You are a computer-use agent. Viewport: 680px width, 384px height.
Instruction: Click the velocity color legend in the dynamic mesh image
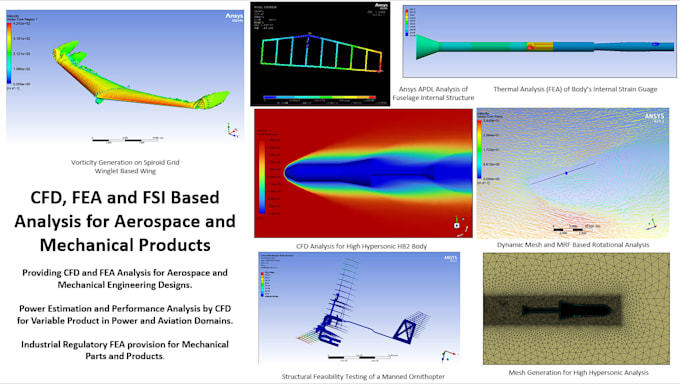(x=479, y=149)
